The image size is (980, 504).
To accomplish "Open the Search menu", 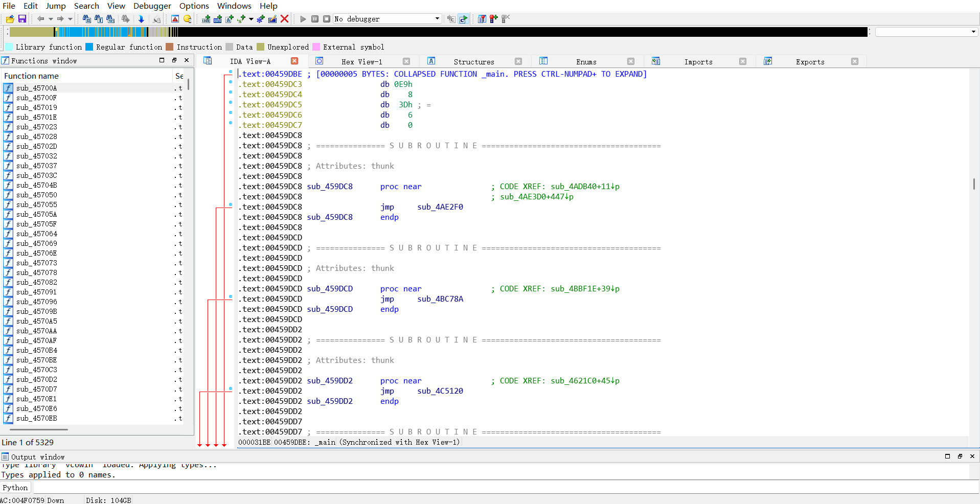I will coord(86,6).
